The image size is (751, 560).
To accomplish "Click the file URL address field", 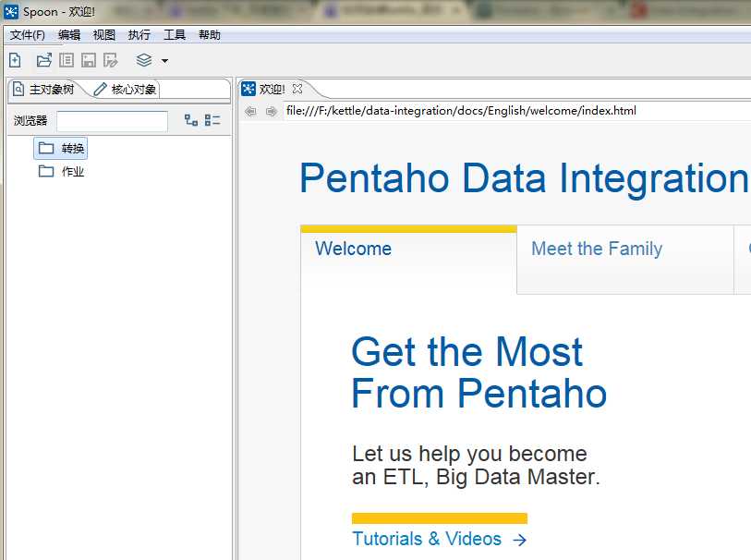I will coord(517,111).
